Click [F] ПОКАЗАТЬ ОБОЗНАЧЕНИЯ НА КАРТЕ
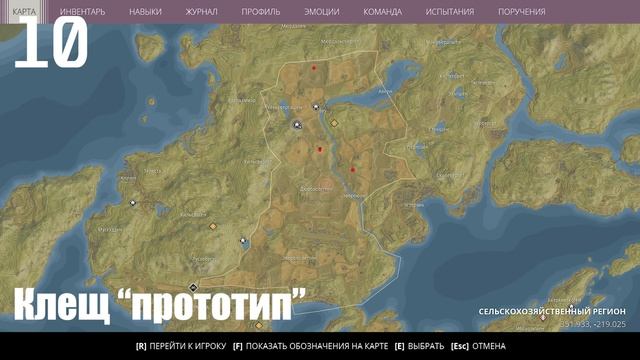 tap(310, 346)
